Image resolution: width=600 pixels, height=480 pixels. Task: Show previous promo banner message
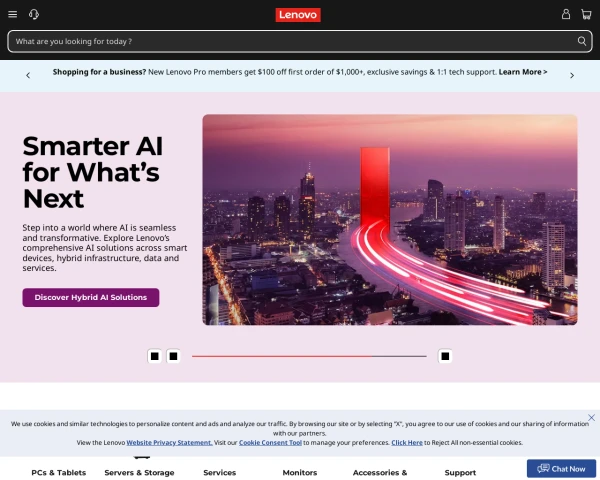[x=28, y=75]
